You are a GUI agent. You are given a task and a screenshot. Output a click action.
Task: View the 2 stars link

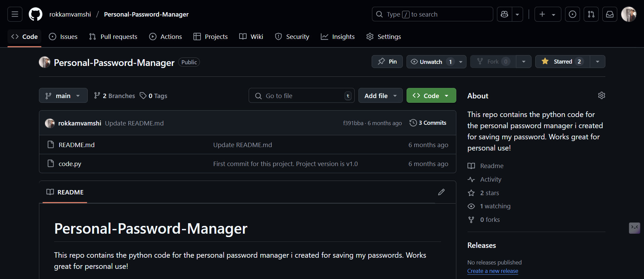(483, 193)
